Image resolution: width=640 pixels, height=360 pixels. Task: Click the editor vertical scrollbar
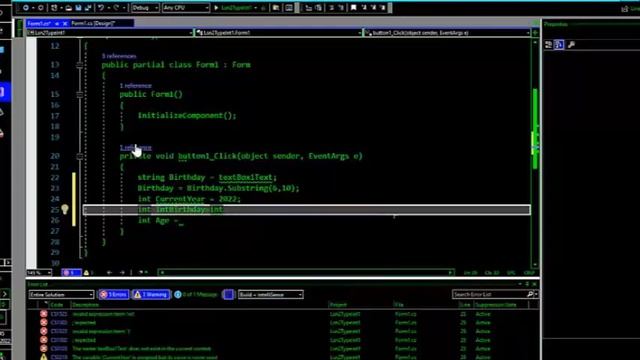tap(535, 153)
